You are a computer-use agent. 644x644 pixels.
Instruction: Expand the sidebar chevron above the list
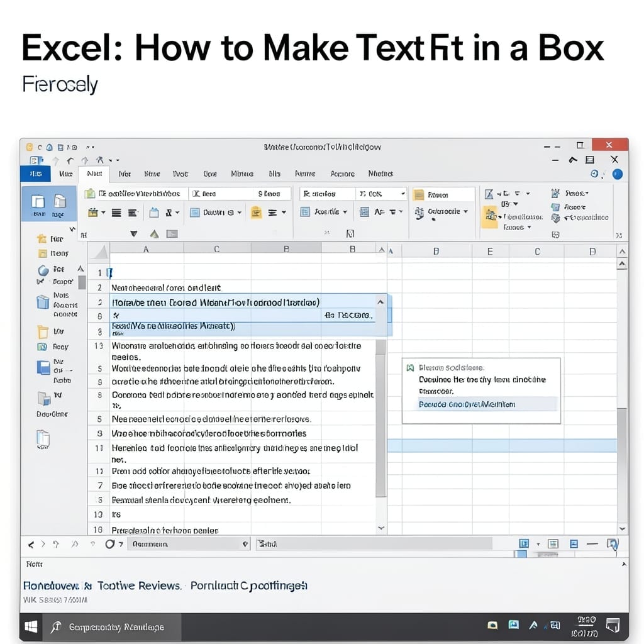[x=73, y=229]
